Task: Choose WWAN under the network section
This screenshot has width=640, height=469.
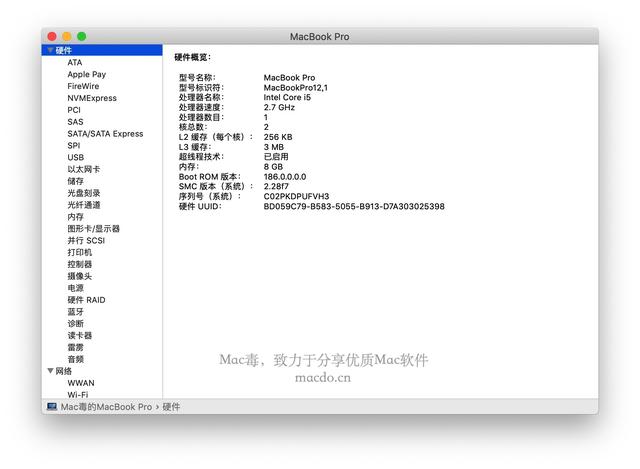Action: 81,383
